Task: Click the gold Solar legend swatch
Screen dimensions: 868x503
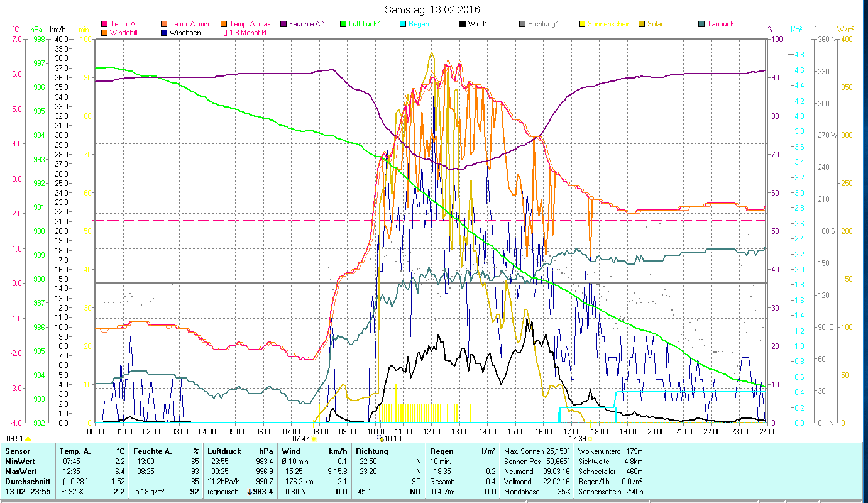Action: click(642, 25)
